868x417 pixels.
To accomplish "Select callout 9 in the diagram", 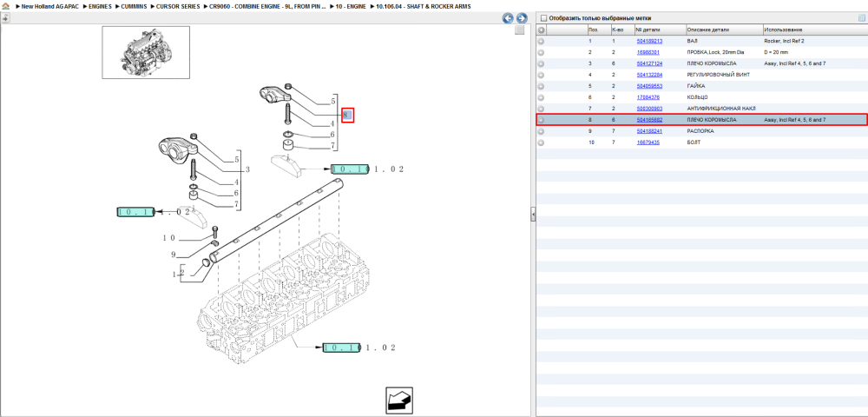I will (173, 255).
